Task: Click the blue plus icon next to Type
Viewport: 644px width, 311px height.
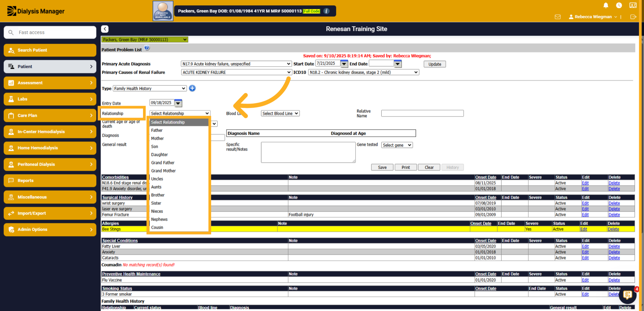Action: [192, 88]
